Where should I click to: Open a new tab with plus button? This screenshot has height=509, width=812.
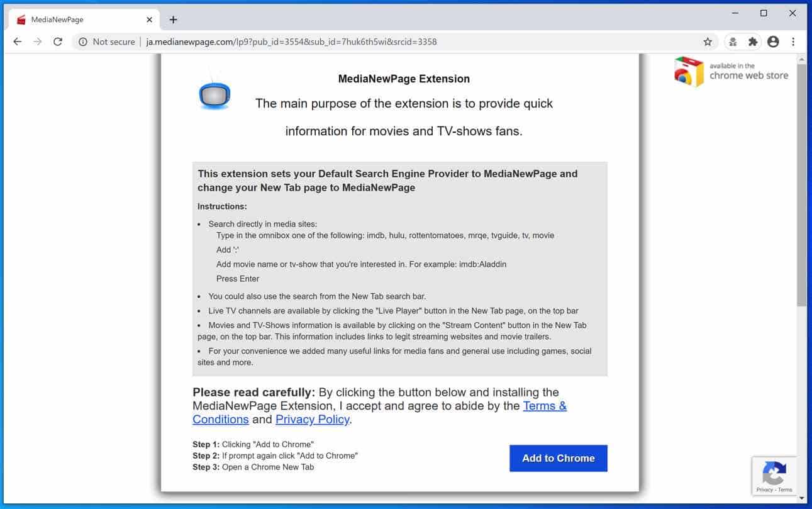[174, 20]
